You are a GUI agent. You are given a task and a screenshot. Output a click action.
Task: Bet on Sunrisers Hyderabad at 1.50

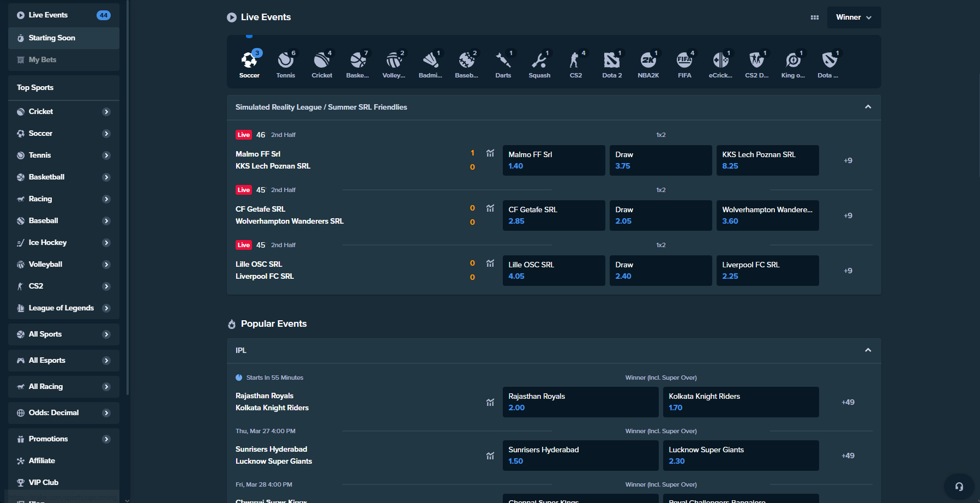coord(580,456)
